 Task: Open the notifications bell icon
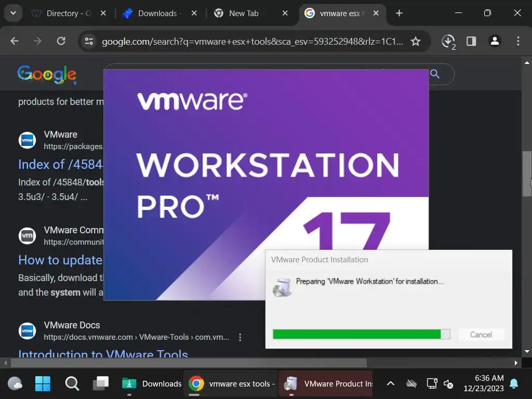pos(514,384)
